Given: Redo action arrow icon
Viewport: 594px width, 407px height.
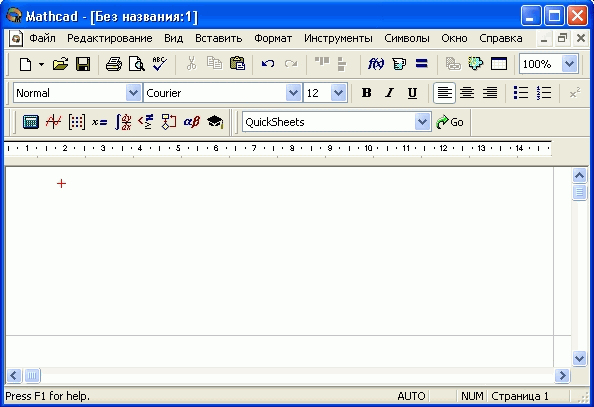Looking at the screenshot, I should (291, 64).
